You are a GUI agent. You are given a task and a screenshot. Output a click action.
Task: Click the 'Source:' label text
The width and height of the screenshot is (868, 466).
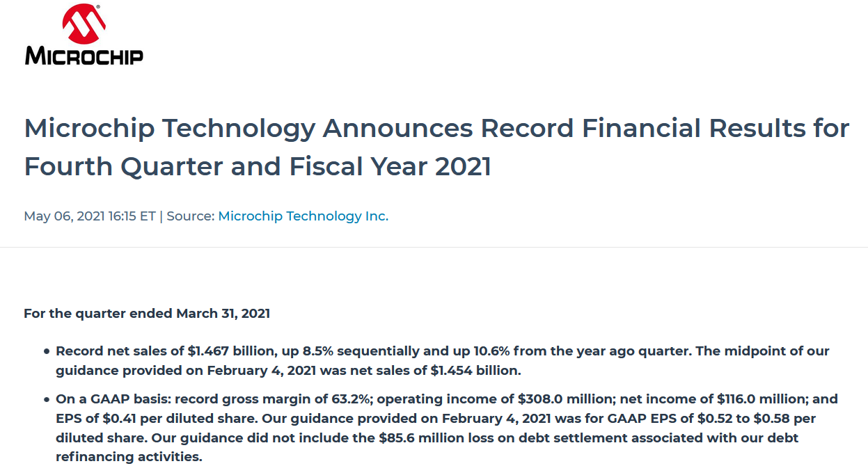click(x=191, y=216)
